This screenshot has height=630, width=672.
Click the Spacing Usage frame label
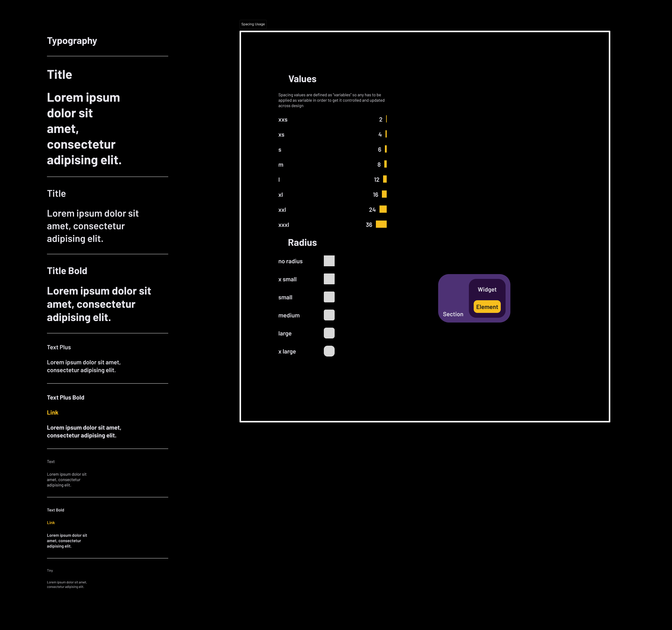coord(253,24)
